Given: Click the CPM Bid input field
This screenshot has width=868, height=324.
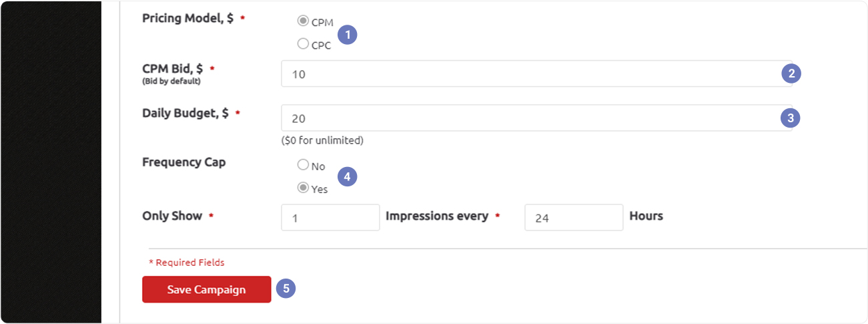Looking at the screenshot, I should [536, 73].
